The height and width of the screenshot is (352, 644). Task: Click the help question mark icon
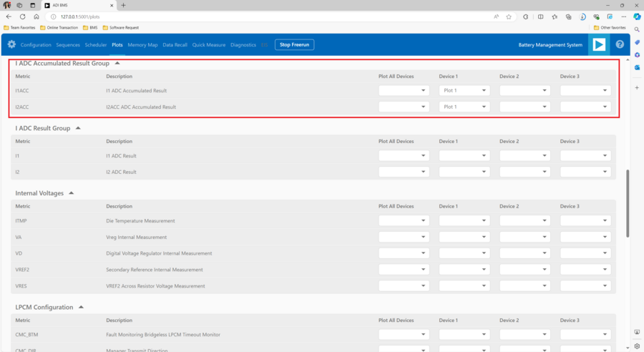tap(620, 44)
